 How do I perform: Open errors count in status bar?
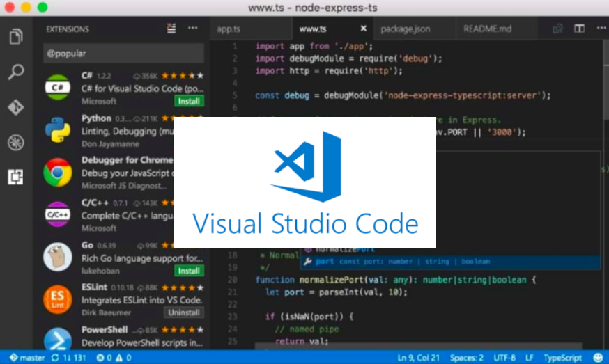pyautogui.click(x=104, y=358)
